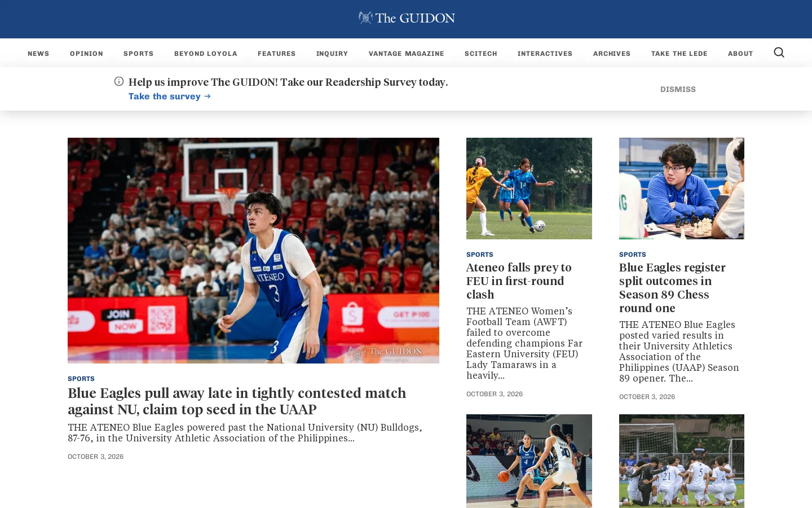The height and width of the screenshot is (508, 812).
Task: Click the 'Help us improve The GUIDON!' text
Action: pyautogui.click(x=288, y=82)
